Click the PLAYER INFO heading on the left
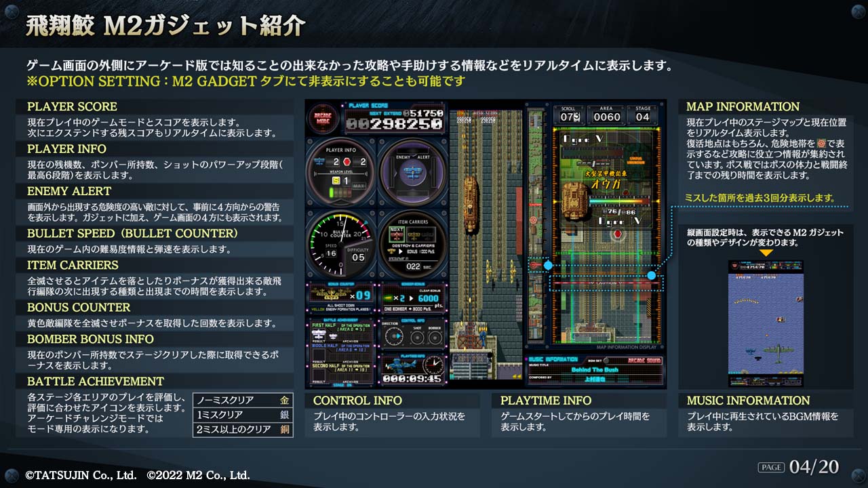 (x=66, y=148)
